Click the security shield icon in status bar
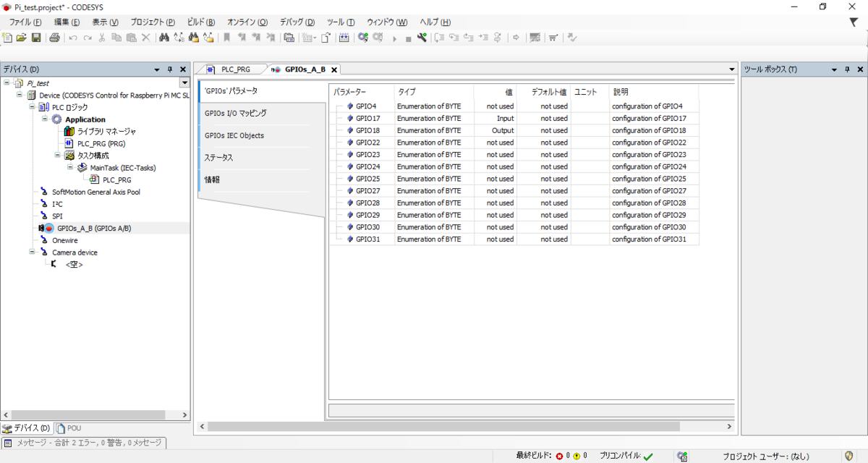Viewport: 868px width, 463px height. [849, 456]
